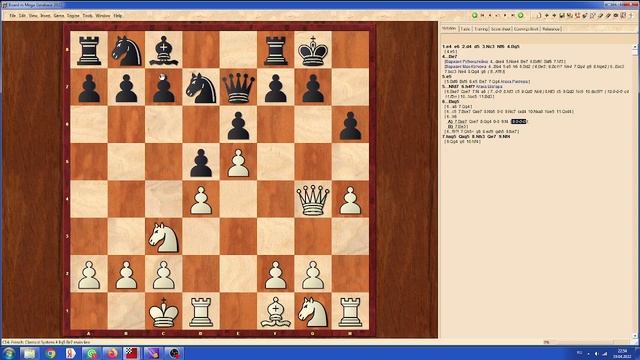Screen dimensions: 640x360
Task: Click the red chessboard taskbar icon
Action: (132, 353)
